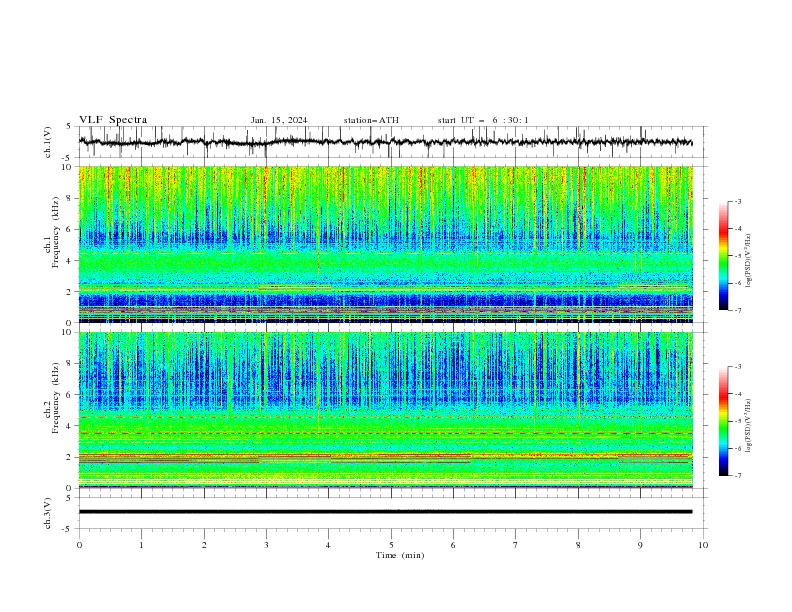
Task: Click the ch.2 "Frequency (kHz)" axis label
Action: 56,398
